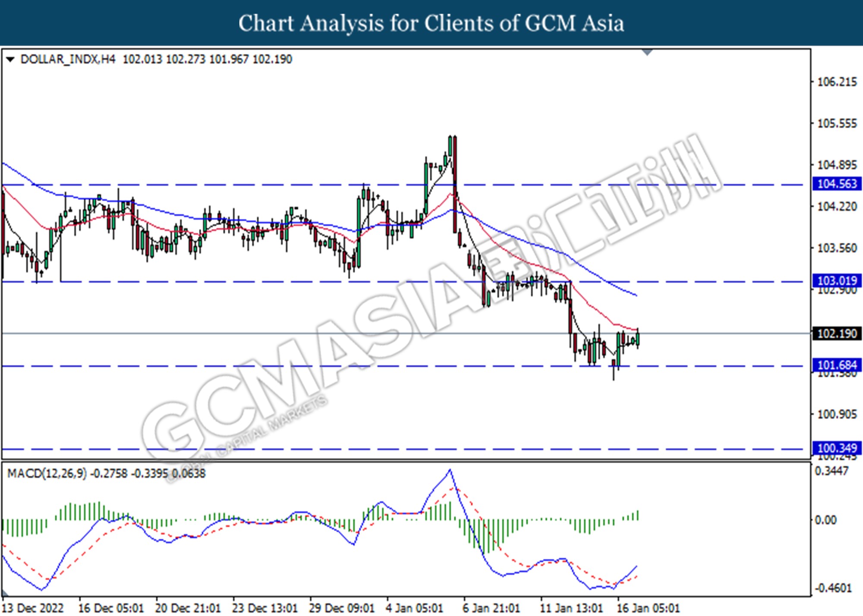This screenshot has width=863, height=616.
Task: Open the DOLLAR_INDX chart dropdown triangle
Action: tap(10, 60)
